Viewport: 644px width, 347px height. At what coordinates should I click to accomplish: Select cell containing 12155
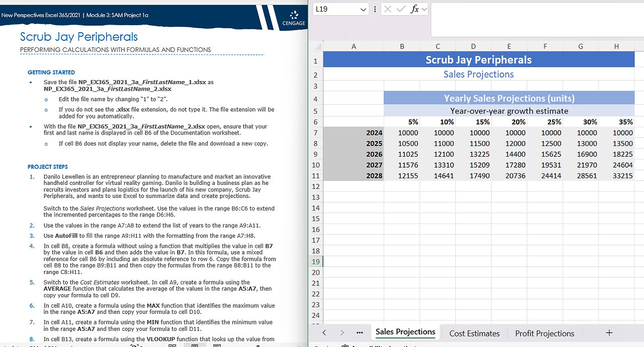pos(401,176)
